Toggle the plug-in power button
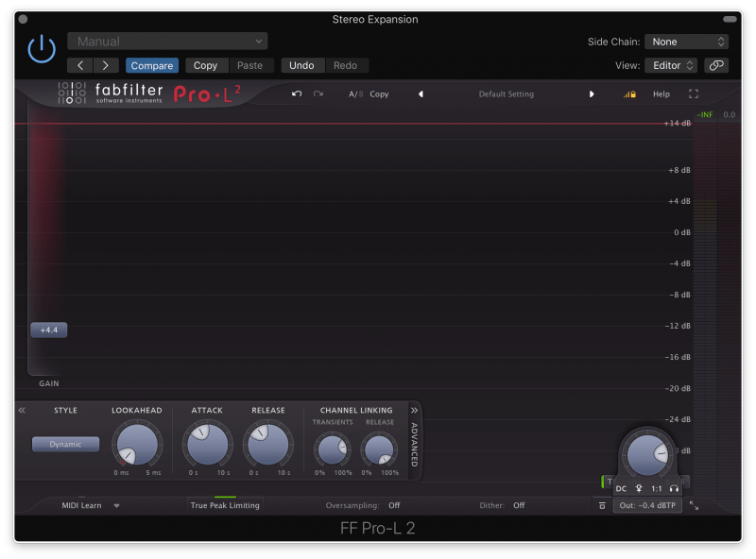The width and height of the screenshot is (756, 559). click(42, 49)
